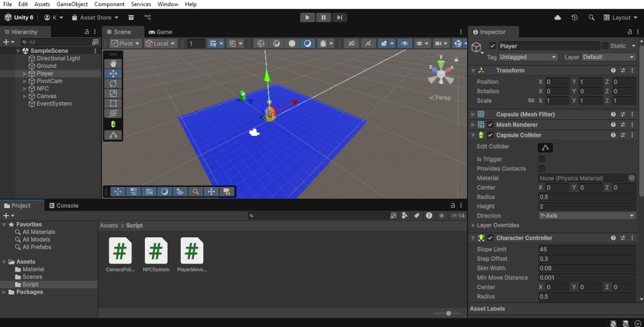Select the Transform tool
This screenshot has width=644, height=327.
tap(113, 113)
